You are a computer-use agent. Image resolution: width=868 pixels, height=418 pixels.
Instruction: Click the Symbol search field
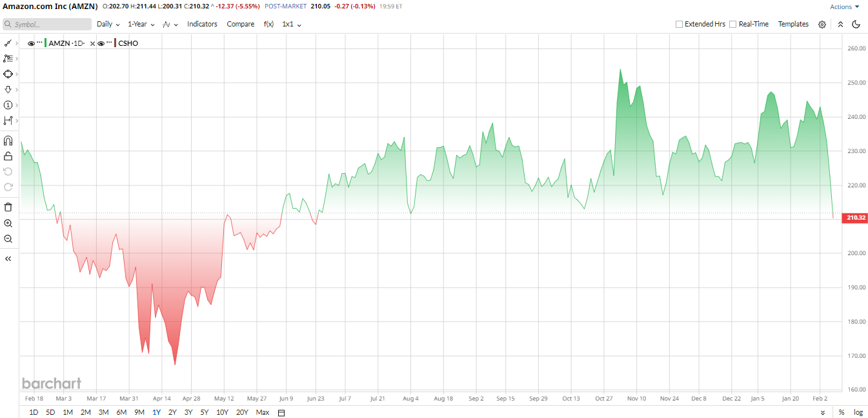[47, 25]
